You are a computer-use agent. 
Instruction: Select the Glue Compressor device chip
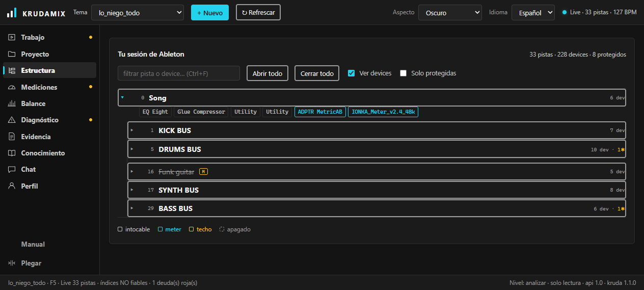coord(201,112)
